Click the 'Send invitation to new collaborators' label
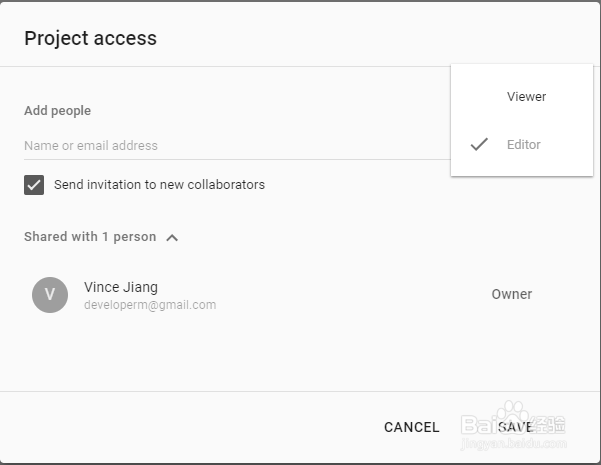The image size is (601, 465). pos(159,185)
